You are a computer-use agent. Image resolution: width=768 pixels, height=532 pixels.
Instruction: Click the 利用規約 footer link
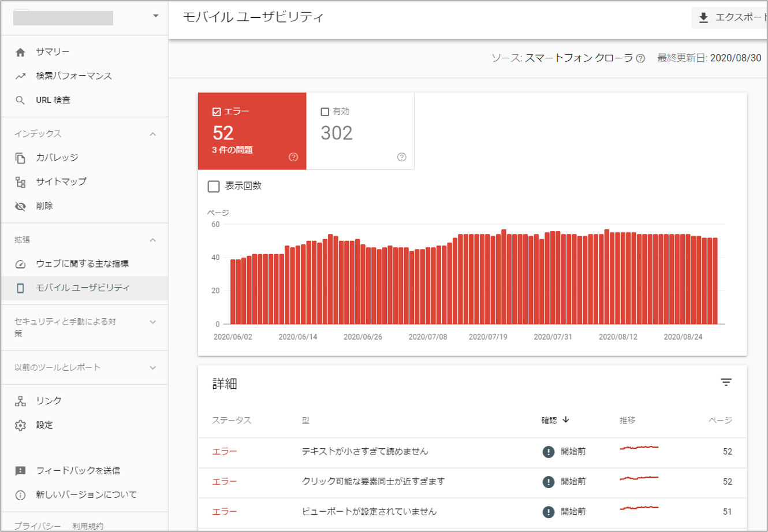[88, 526]
